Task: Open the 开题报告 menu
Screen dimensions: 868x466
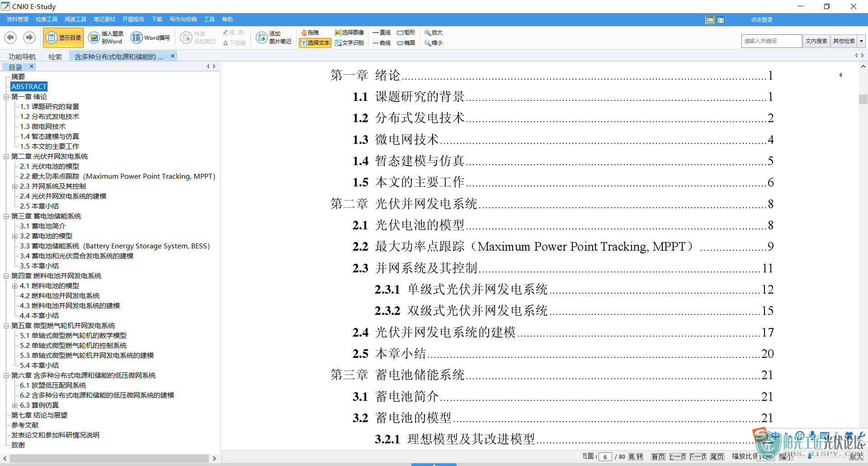Action: pos(133,19)
